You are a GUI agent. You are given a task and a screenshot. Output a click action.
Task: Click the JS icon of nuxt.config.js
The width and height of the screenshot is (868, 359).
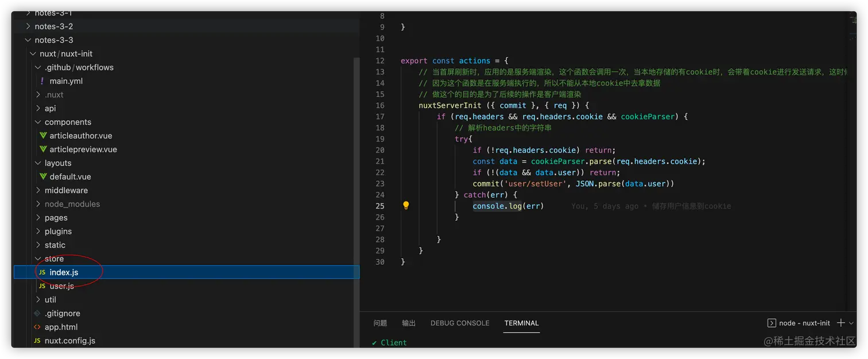click(x=37, y=341)
